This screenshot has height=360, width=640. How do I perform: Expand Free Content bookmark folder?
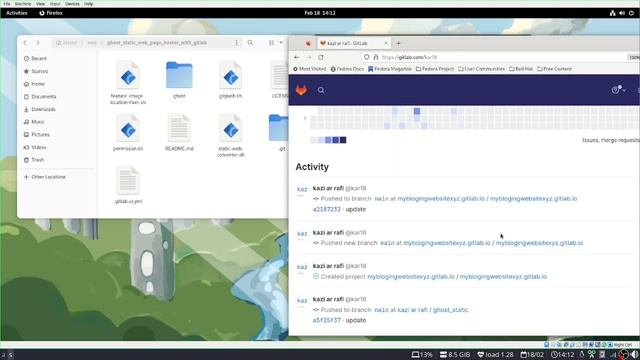554,69
